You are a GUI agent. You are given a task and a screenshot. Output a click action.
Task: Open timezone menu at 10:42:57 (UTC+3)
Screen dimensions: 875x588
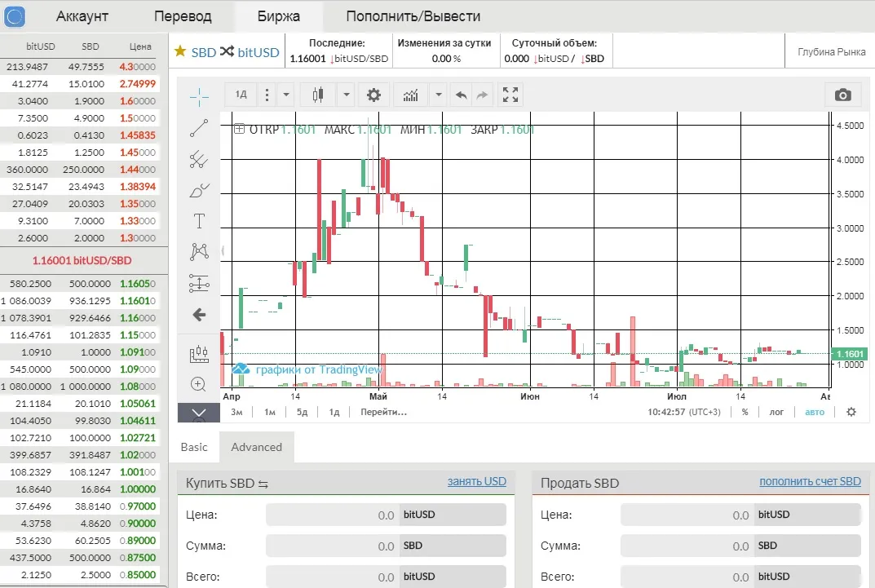point(684,413)
